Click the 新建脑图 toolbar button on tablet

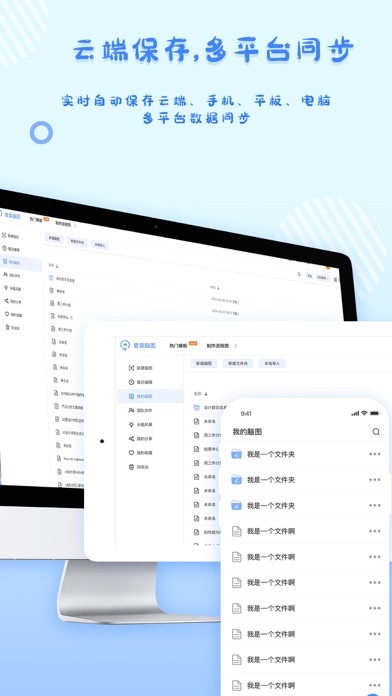[x=204, y=364]
